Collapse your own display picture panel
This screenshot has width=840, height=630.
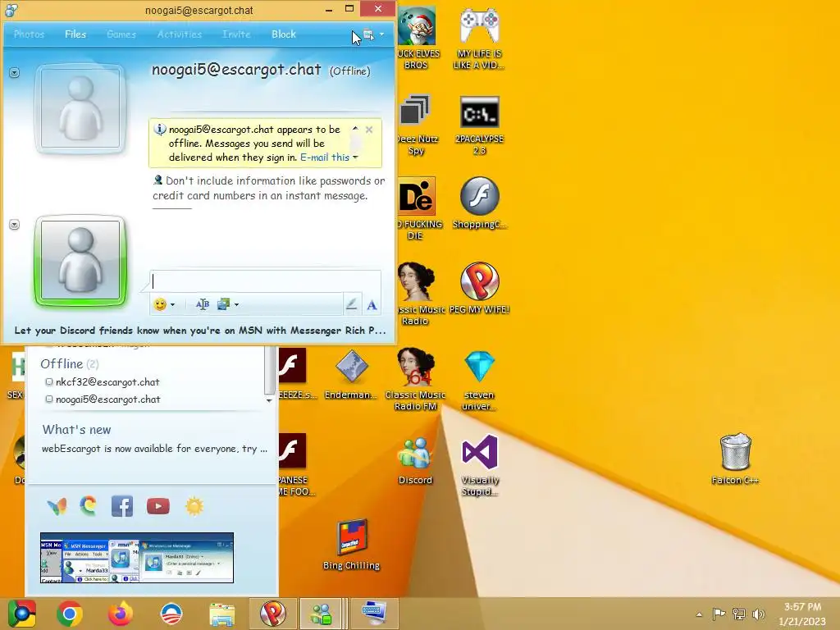(x=15, y=225)
